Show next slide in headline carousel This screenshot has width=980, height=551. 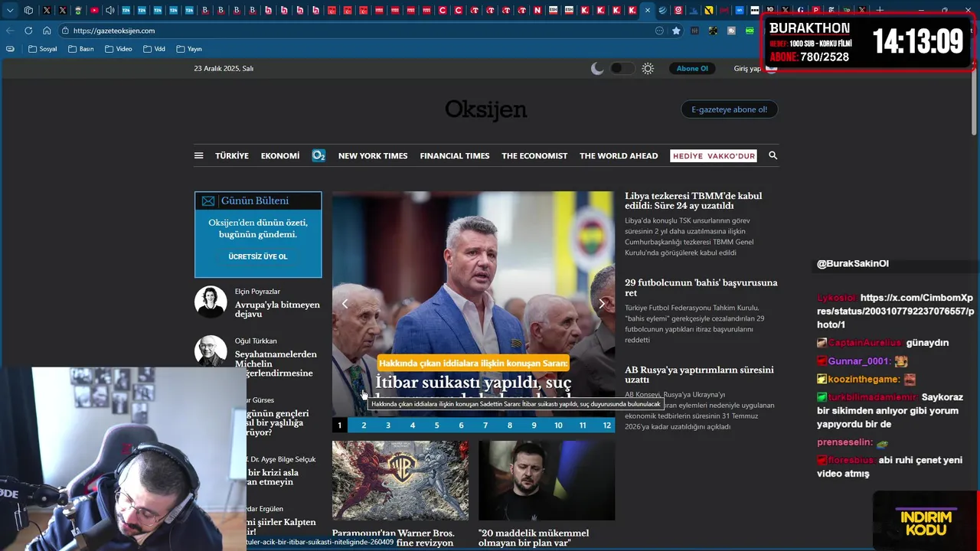602,304
